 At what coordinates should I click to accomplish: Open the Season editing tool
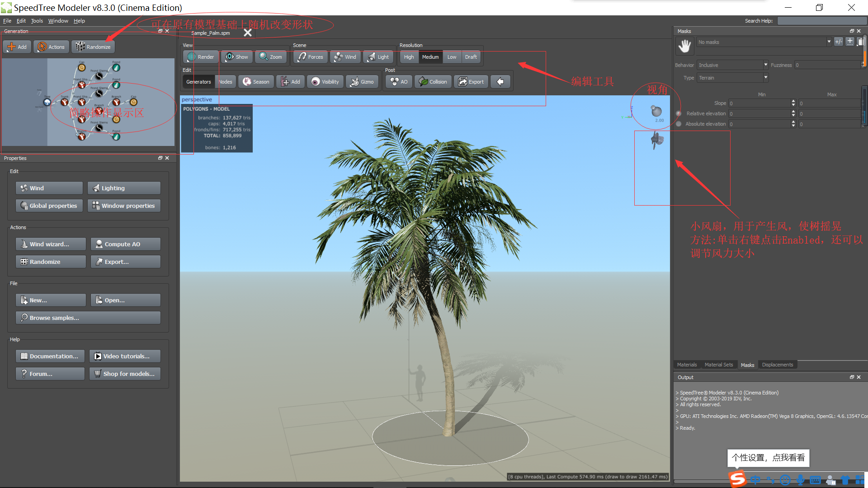256,81
